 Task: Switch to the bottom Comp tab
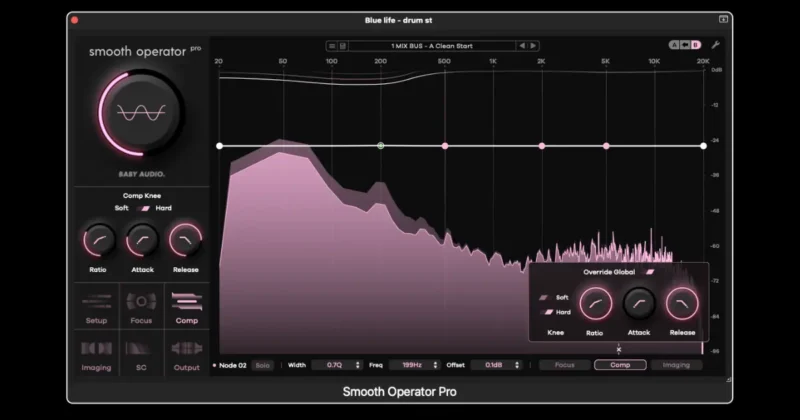(x=620, y=365)
